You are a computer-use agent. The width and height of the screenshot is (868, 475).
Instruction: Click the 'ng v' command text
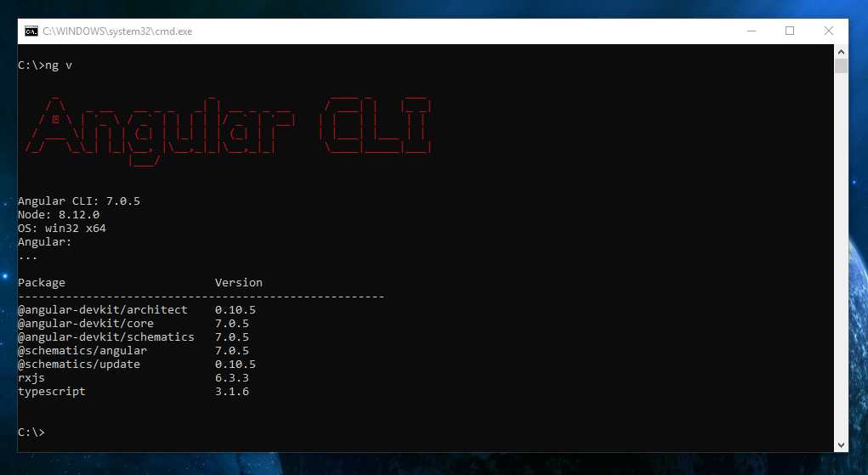[59, 65]
